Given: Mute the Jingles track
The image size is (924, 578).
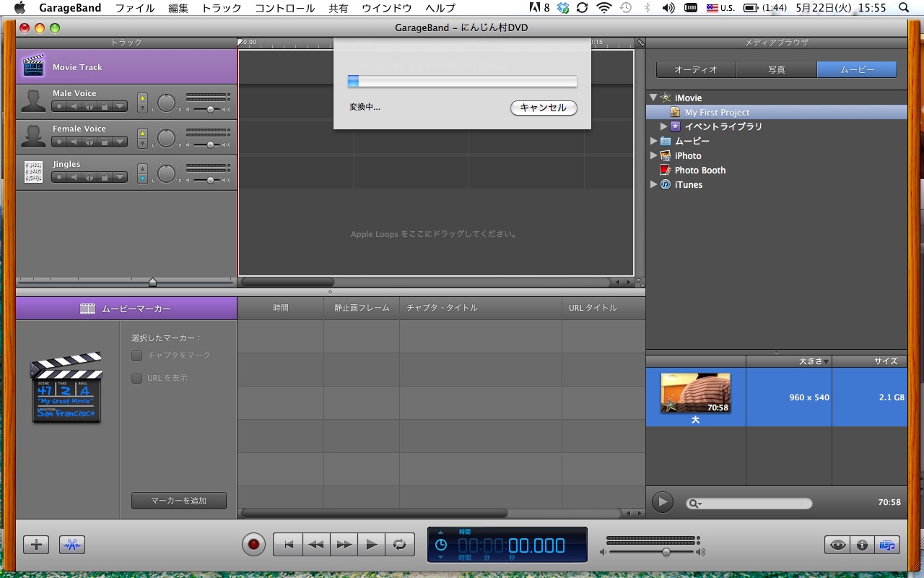Looking at the screenshot, I should pyautogui.click(x=74, y=177).
